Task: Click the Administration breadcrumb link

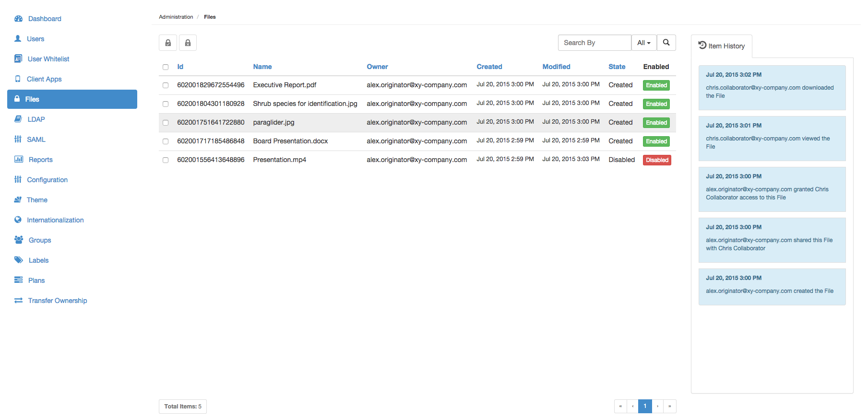Action: [176, 17]
